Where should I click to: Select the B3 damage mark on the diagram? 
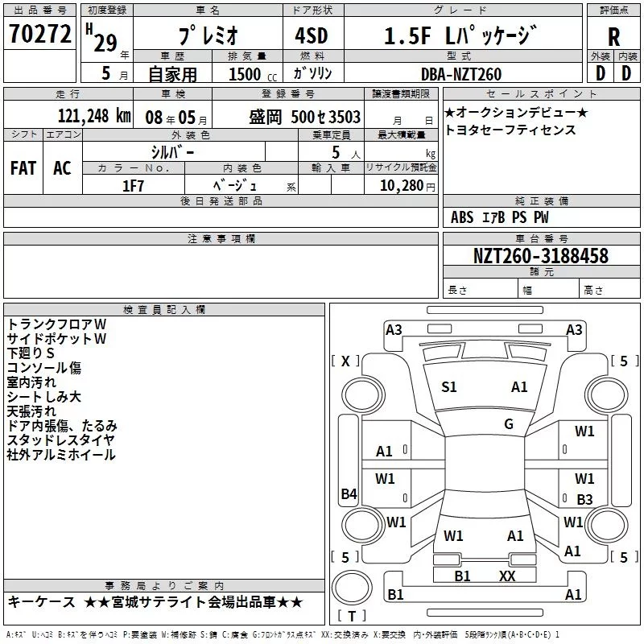pyautogui.click(x=584, y=499)
